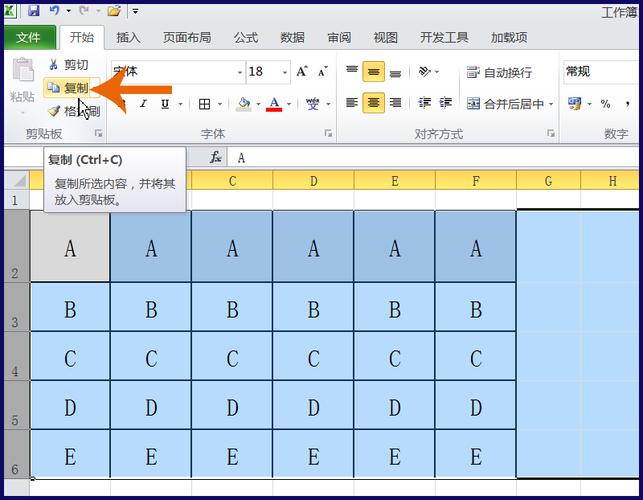Viewport: 643px width, 500px height.
Task: Expand the fill color dropdown arrow
Action: (x=258, y=104)
